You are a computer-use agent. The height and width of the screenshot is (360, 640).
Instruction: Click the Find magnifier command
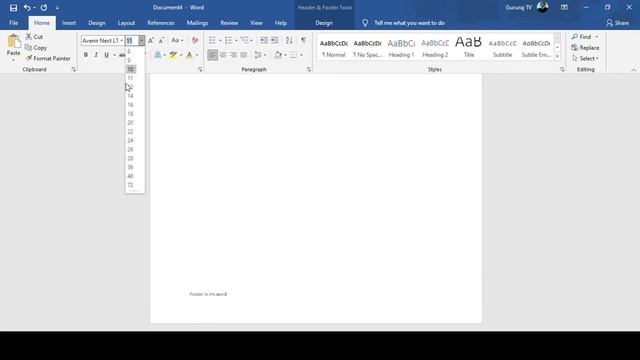(x=581, y=37)
